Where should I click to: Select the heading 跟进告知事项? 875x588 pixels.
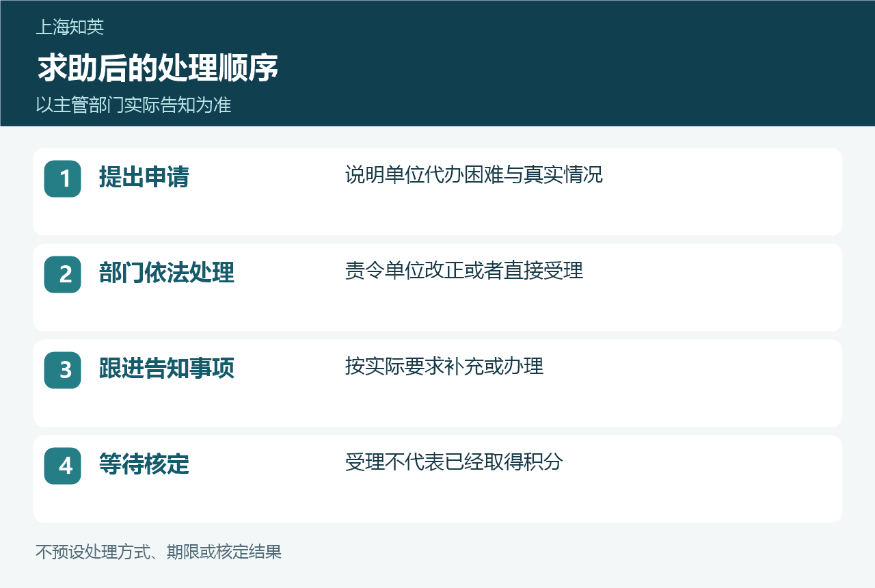coord(167,369)
